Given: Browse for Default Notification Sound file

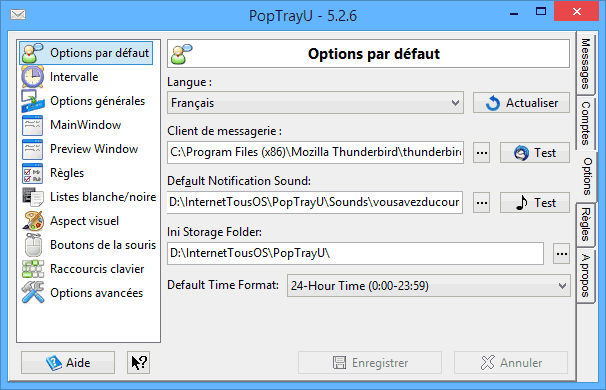Looking at the screenshot, I should 482,203.
